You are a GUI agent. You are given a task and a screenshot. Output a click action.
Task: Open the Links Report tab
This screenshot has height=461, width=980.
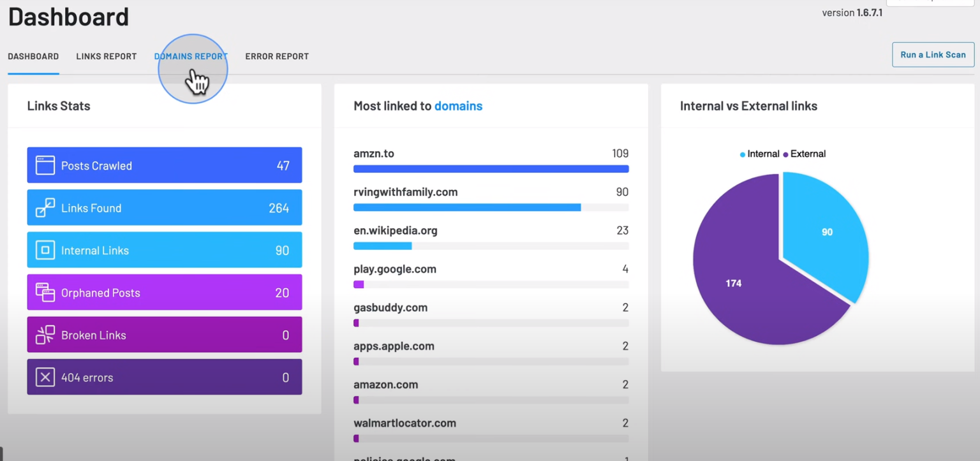tap(107, 56)
